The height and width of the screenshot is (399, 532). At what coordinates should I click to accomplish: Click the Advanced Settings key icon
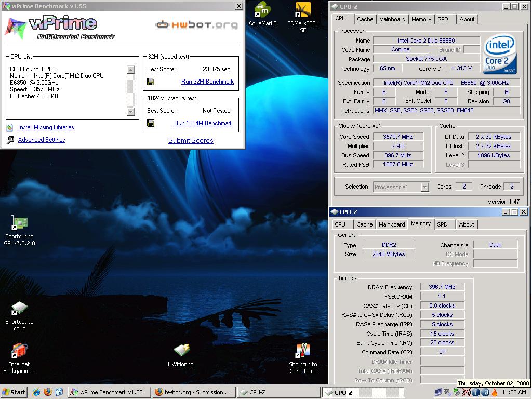tap(10, 140)
